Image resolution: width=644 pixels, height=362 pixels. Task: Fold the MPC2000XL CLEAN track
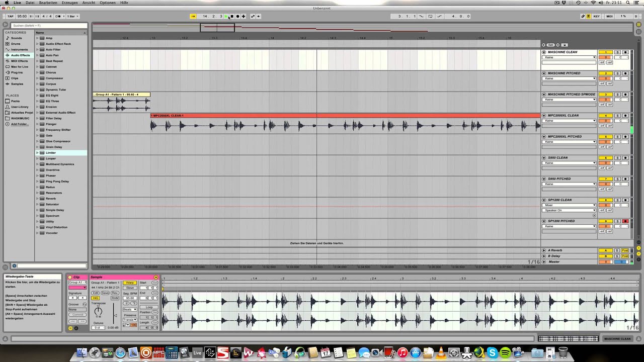tap(544, 116)
